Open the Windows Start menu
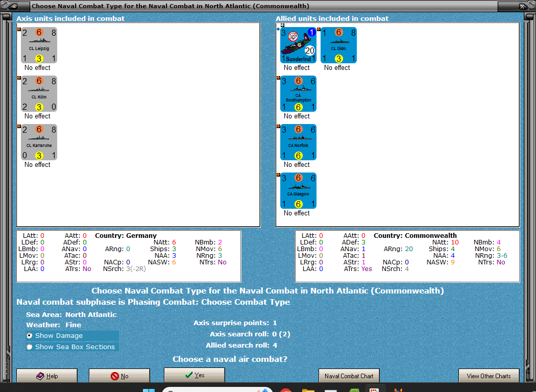Screen dimensions: 536x392 (x=149, y=390)
